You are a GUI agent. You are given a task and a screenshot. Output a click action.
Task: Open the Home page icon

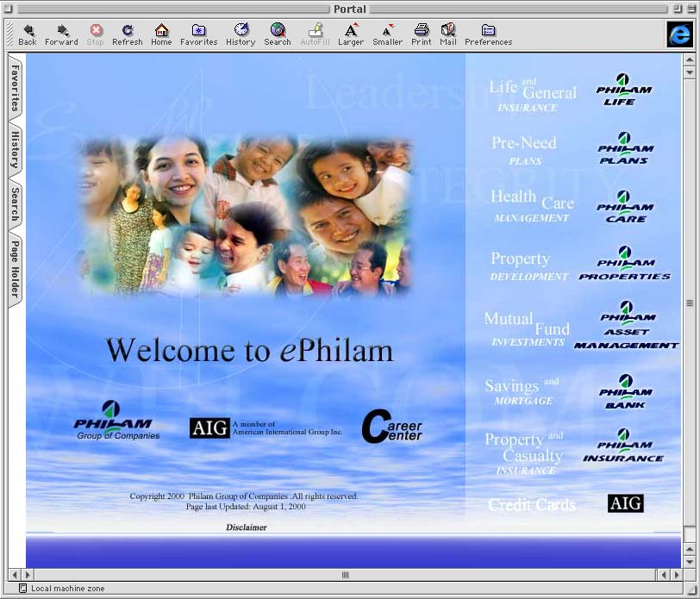161,34
